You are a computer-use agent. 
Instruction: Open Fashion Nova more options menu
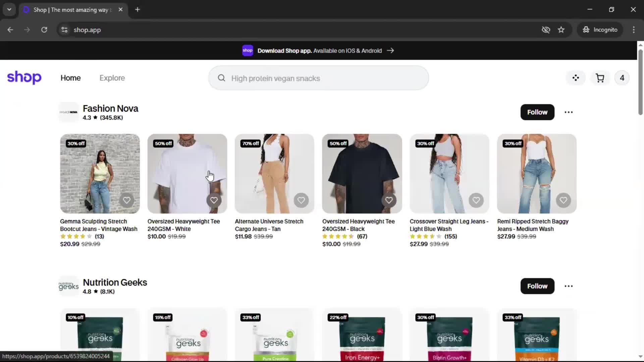[x=569, y=112]
